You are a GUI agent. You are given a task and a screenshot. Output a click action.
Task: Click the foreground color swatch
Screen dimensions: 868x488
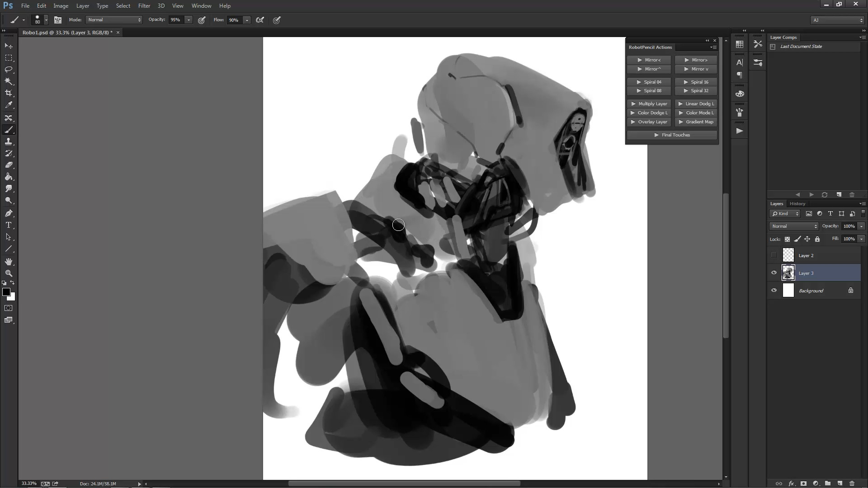pos(6,292)
